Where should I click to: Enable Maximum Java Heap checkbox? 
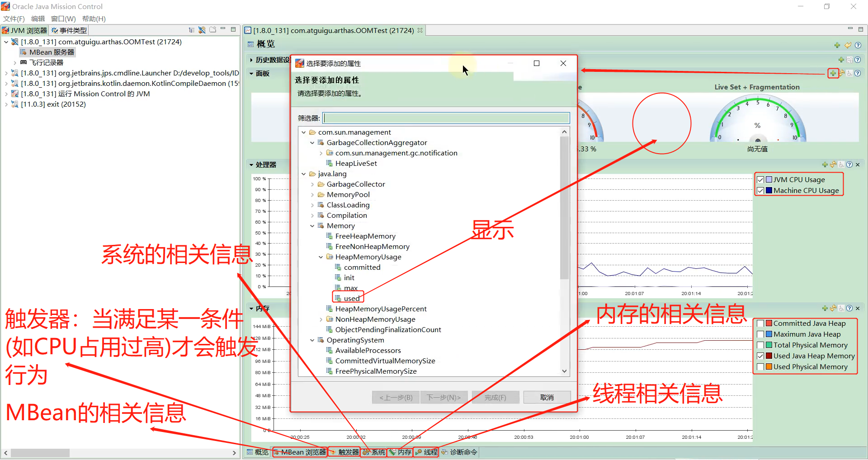pyautogui.click(x=760, y=334)
